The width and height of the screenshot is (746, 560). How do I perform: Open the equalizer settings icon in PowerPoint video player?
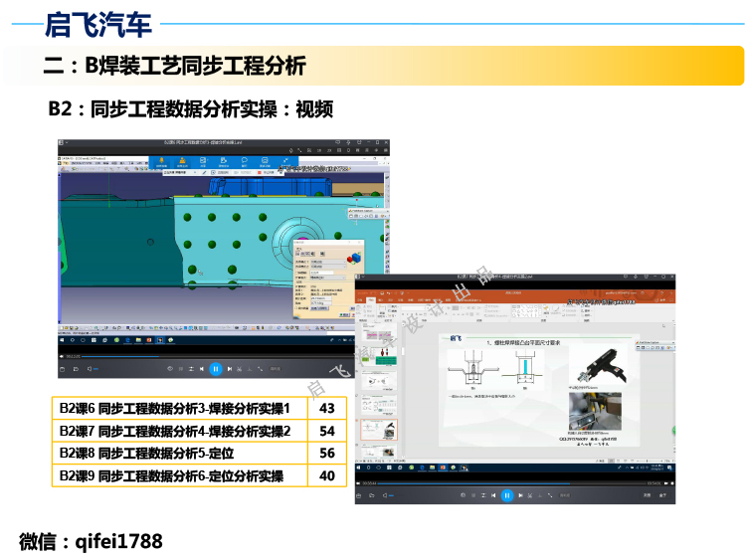tap(483, 495)
